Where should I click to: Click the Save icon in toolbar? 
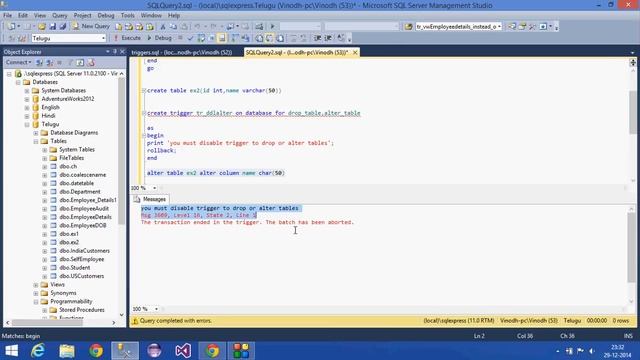52,27
